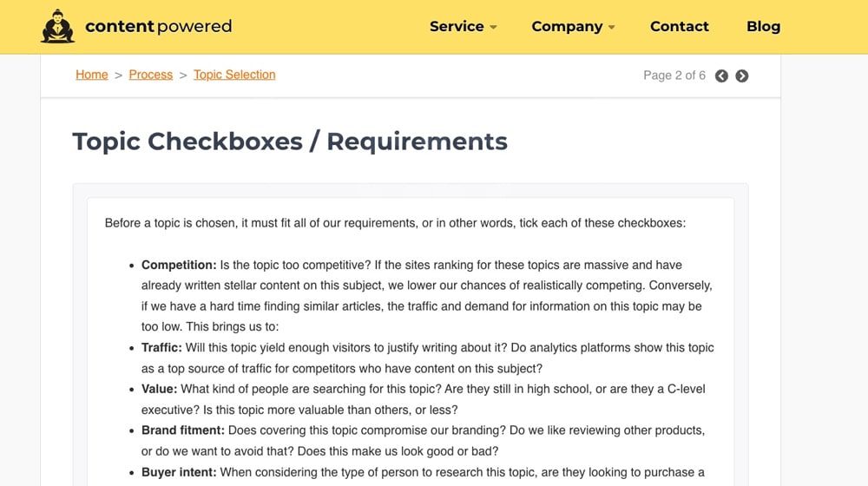The width and height of the screenshot is (868, 486).
Task: Click the 'content powered' wordmark
Action: click(158, 27)
